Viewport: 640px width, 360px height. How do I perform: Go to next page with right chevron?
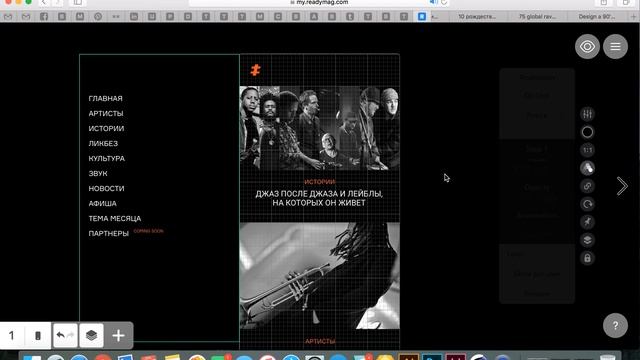(622, 186)
